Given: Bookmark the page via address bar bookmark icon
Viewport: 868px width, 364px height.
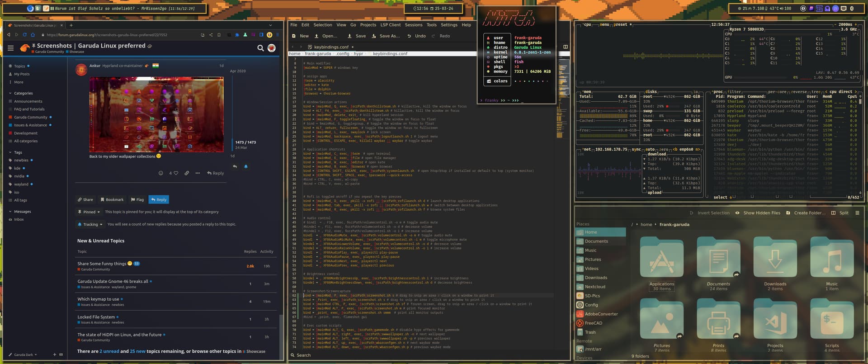Looking at the screenshot, I should tap(219, 35).
